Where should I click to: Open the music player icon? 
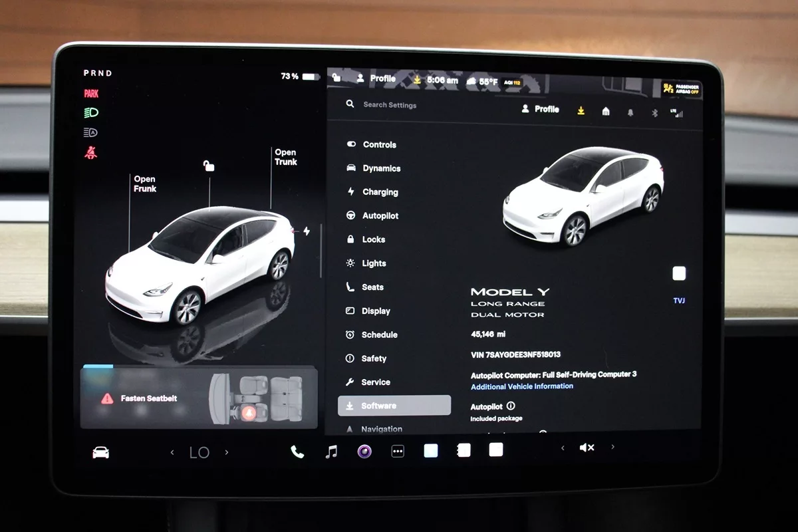(x=331, y=452)
